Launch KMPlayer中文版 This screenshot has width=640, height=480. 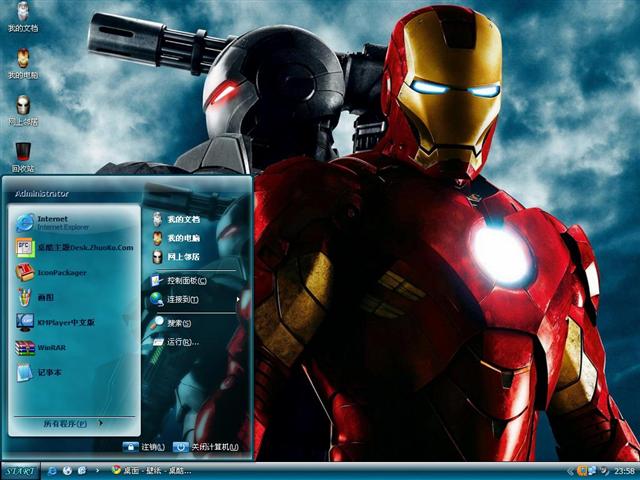click(74, 322)
